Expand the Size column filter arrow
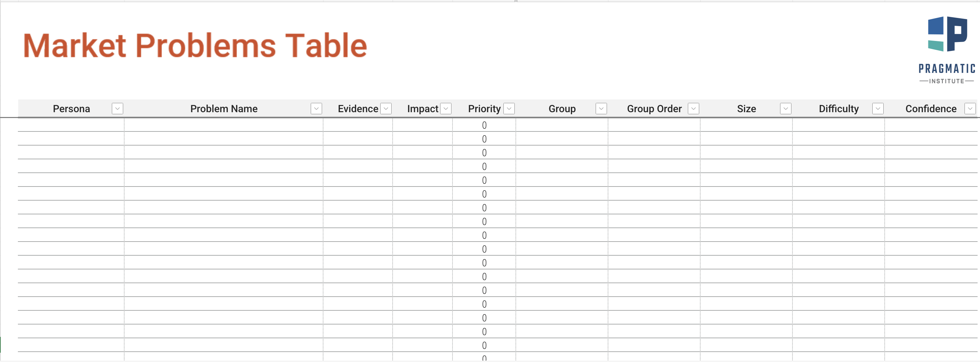Screen dimensions: 980x362 click(786, 109)
